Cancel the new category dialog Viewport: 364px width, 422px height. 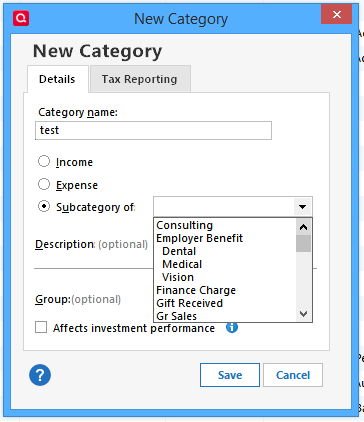293,375
